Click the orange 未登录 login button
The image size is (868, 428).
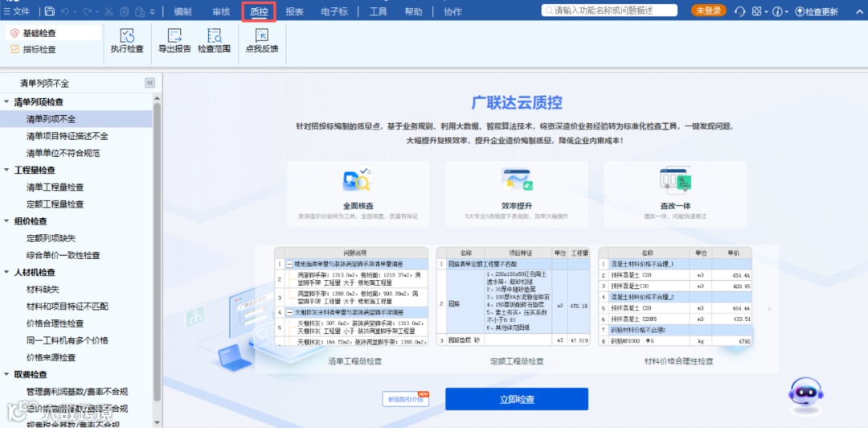pos(709,10)
